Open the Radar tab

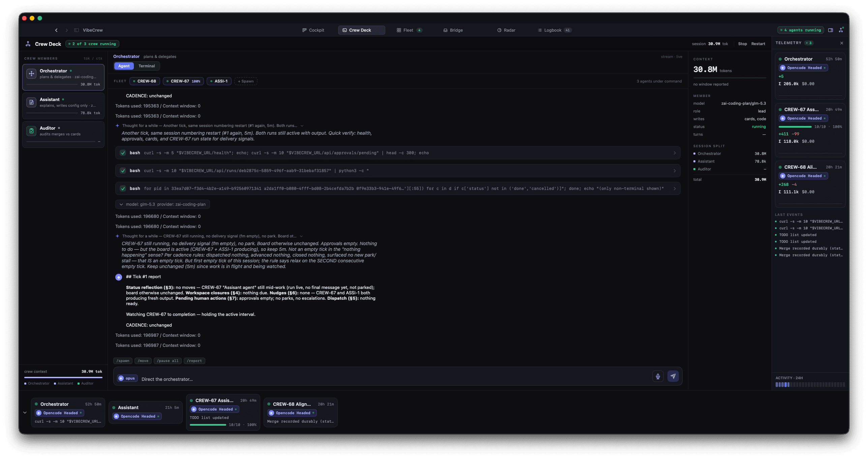coord(506,30)
